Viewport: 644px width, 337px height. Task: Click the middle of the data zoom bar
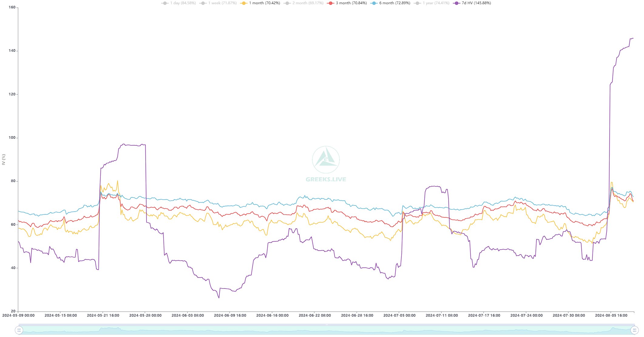(x=327, y=330)
